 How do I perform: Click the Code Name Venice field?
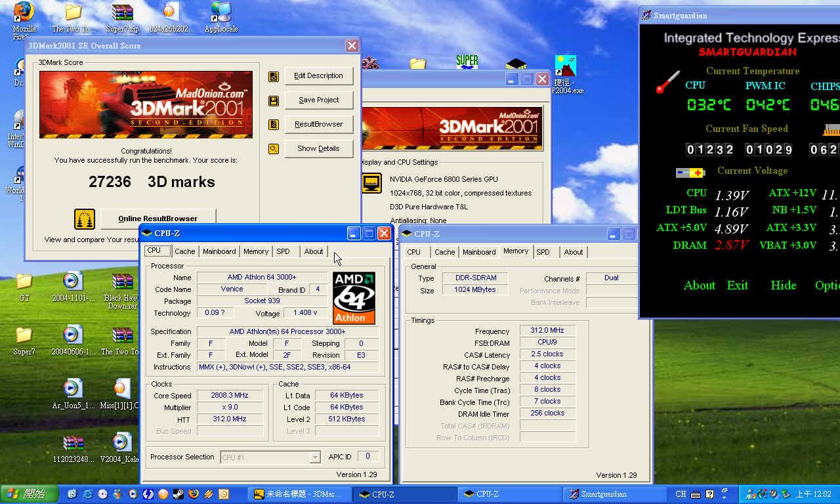click(x=232, y=289)
